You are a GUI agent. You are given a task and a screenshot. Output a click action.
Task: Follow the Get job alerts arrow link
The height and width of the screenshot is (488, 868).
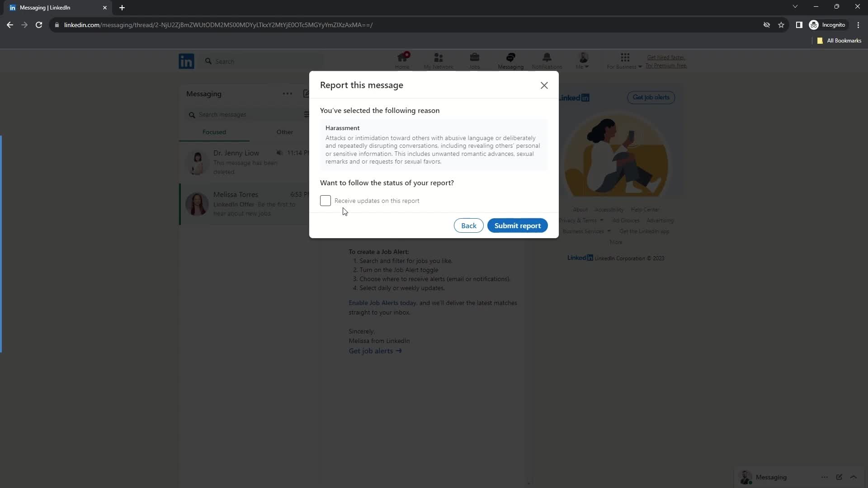375,351
